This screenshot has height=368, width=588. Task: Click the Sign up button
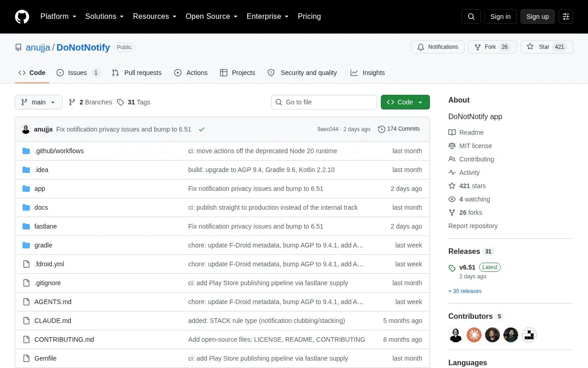(x=537, y=17)
